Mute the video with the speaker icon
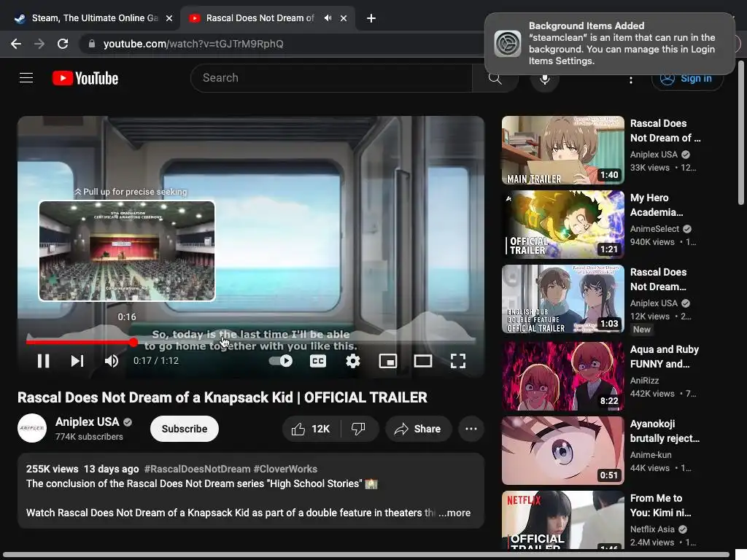 (112, 361)
